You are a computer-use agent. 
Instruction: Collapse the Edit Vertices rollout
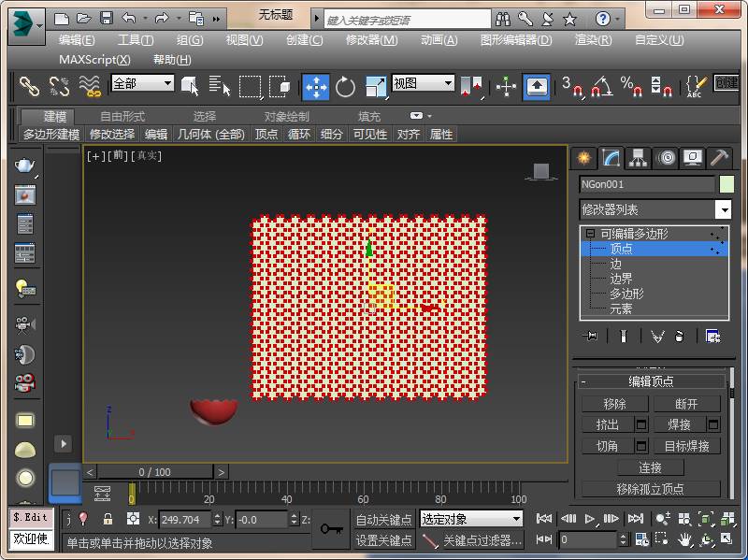coord(651,381)
